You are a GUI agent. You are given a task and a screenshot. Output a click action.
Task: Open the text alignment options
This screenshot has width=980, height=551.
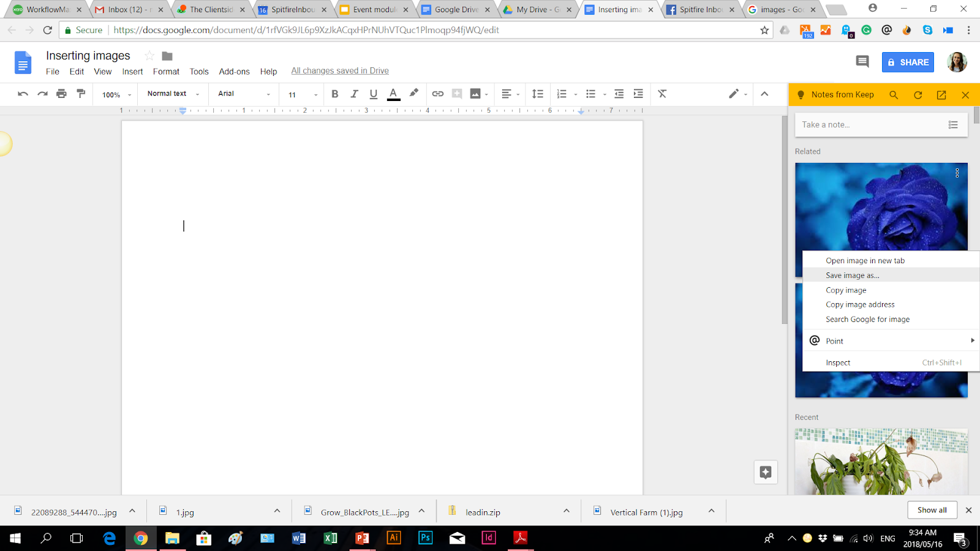[510, 94]
